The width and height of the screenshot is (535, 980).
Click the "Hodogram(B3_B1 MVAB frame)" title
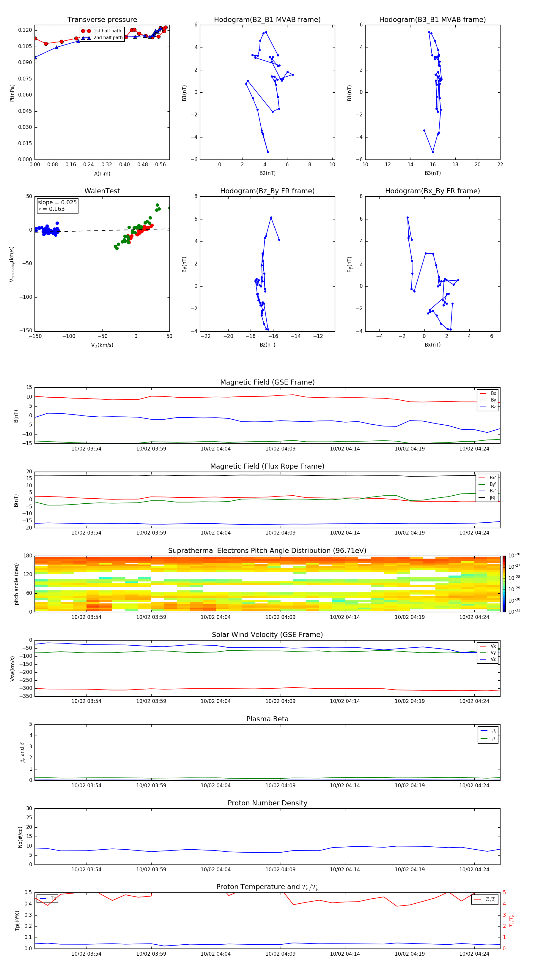point(432,20)
